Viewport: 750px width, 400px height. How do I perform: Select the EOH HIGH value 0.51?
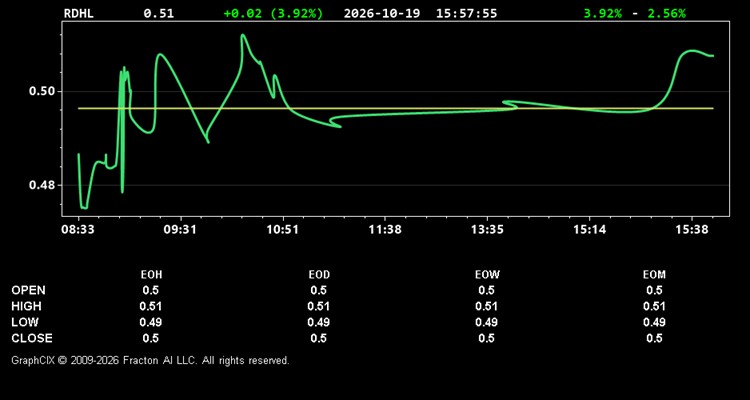pos(151,306)
